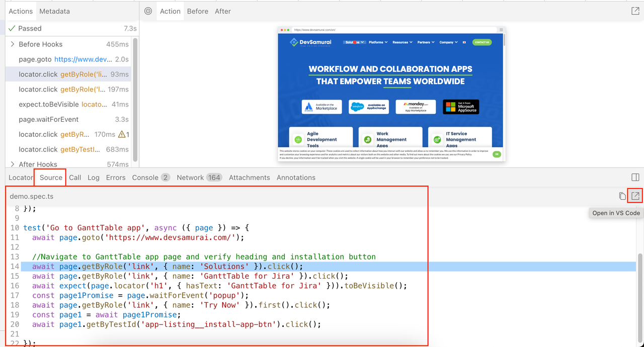Switch to the Actions tab

point(21,11)
